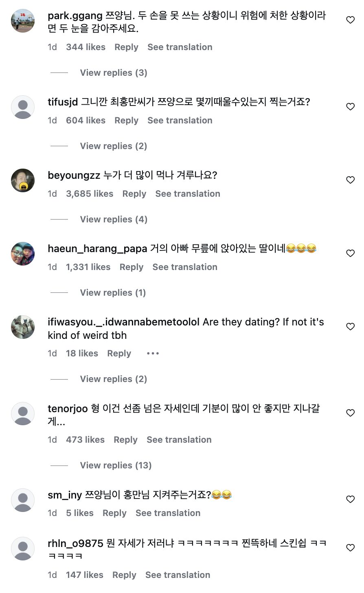Tap the heart next to the 'Are they dating?' comment

350,327
